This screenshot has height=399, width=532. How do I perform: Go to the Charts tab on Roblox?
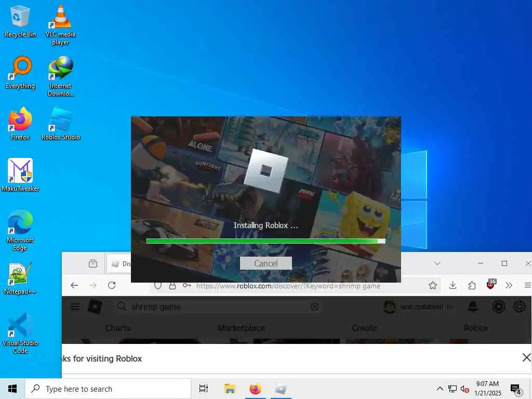118,328
